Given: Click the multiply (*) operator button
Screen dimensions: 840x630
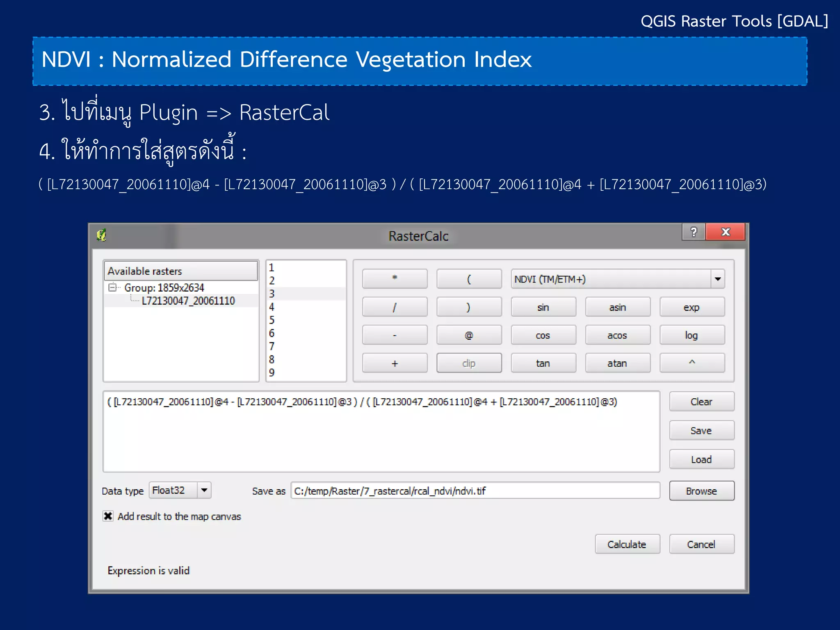Looking at the screenshot, I should pyautogui.click(x=395, y=279).
